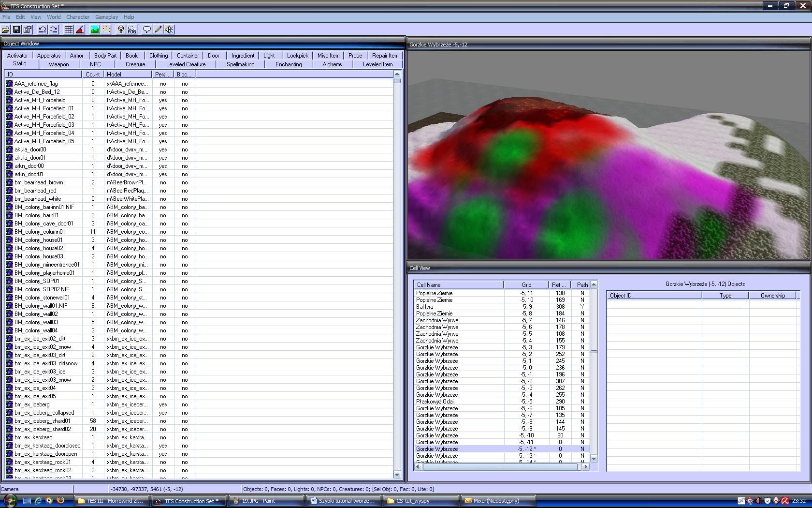
Task: Open Path Grid editing icon
Action: 106,30
